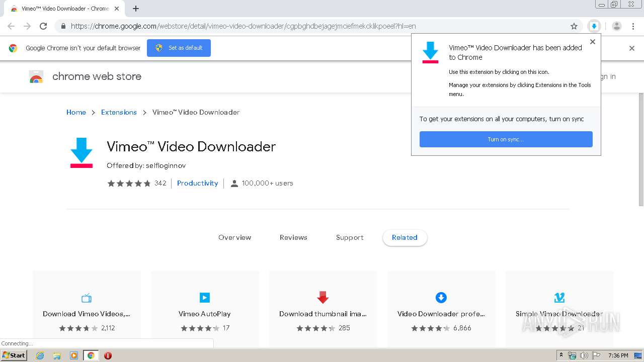
Task: Dismiss the default browser infobar
Action: pyautogui.click(x=632, y=48)
